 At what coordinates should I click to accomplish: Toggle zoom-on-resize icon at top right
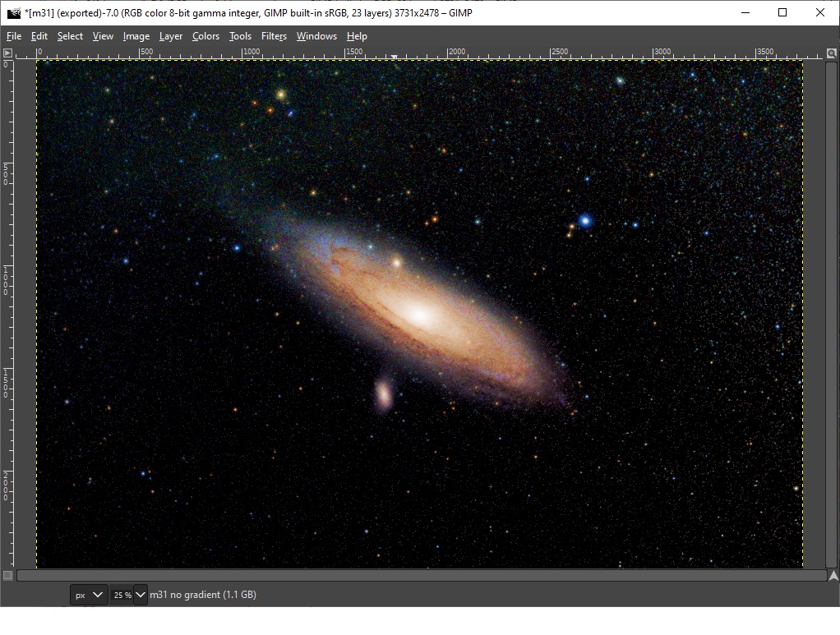(832, 53)
